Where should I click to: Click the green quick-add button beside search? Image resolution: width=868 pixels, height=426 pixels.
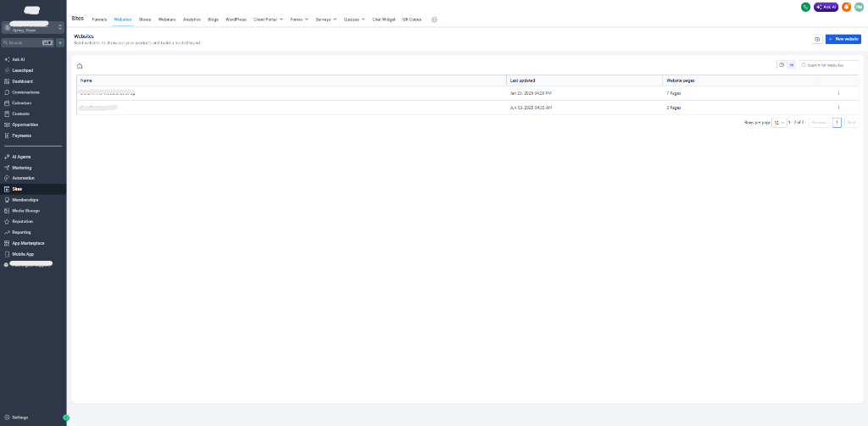[x=60, y=42]
